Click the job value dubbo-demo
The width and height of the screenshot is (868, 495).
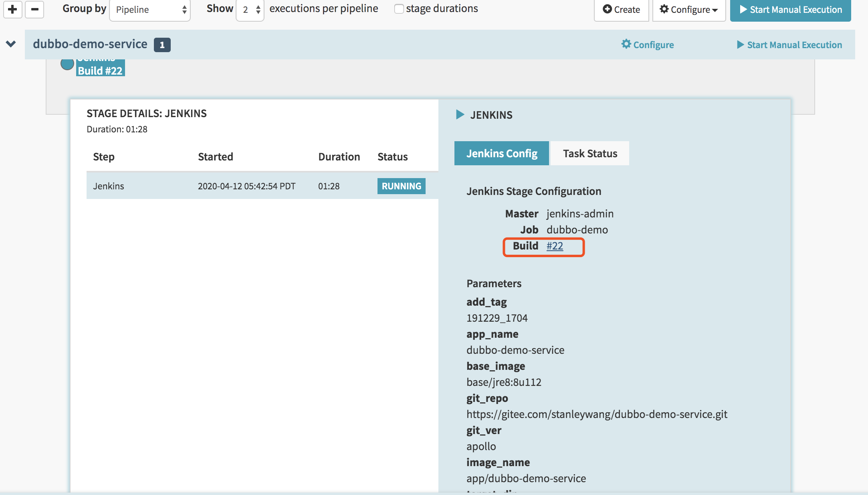click(577, 230)
